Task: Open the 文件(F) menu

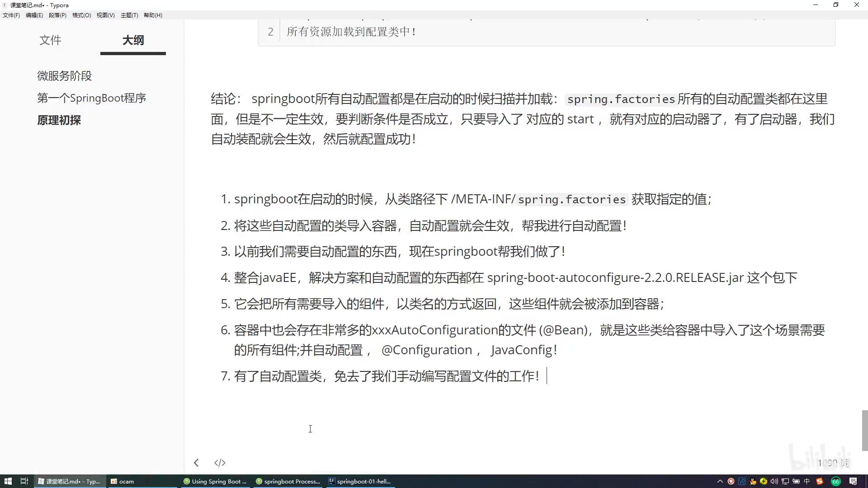Action: [x=11, y=15]
